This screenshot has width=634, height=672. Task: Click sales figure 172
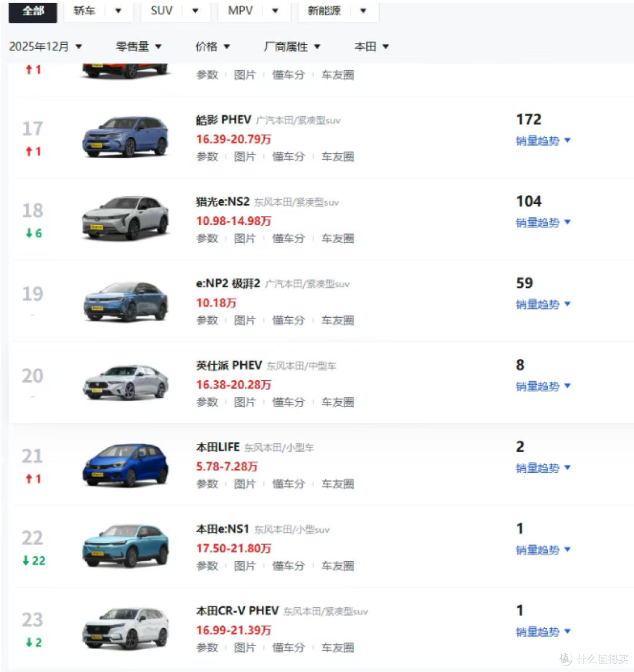[x=529, y=119]
